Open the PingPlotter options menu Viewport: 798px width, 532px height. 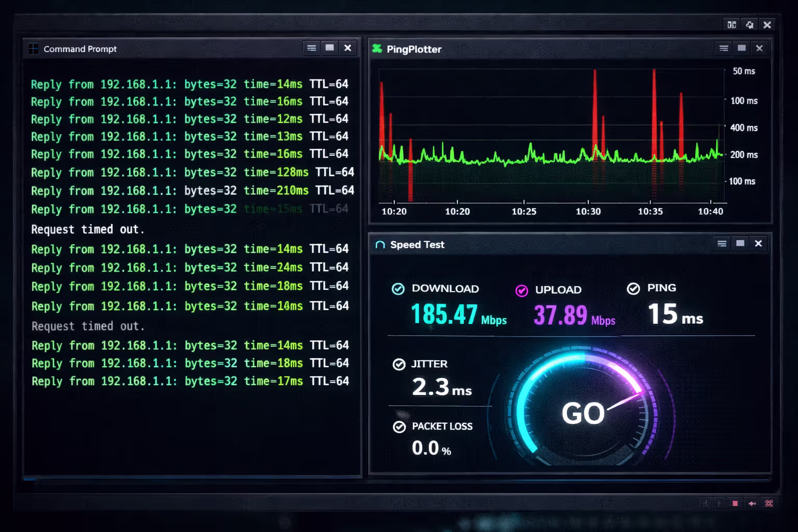tap(723, 48)
